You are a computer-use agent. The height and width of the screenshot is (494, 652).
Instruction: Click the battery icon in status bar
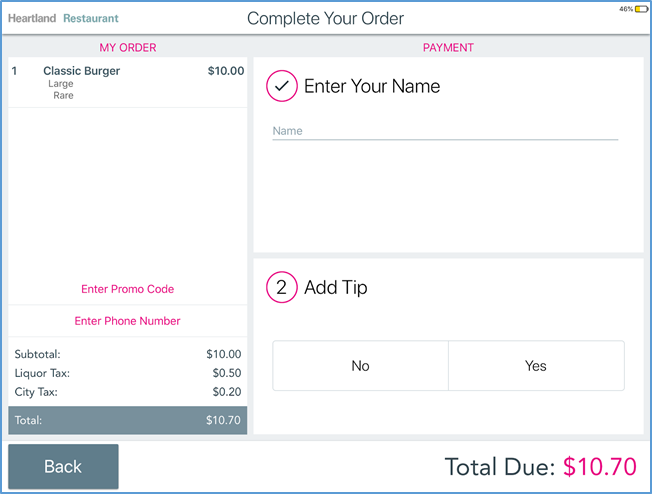pyautogui.click(x=640, y=9)
